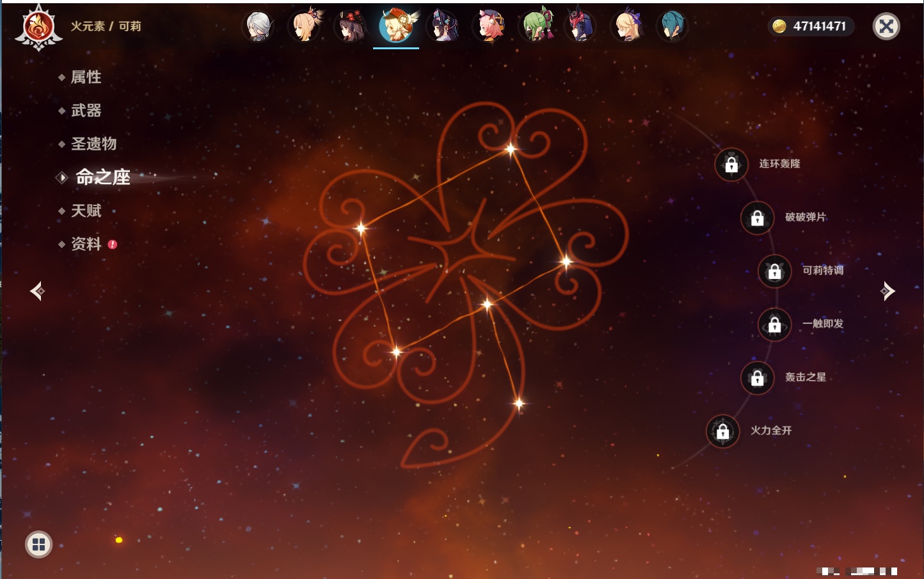The width and height of the screenshot is (924, 579).
Task: Click the 火元素 / 可莉 title text
Action: tap(106, 26)
